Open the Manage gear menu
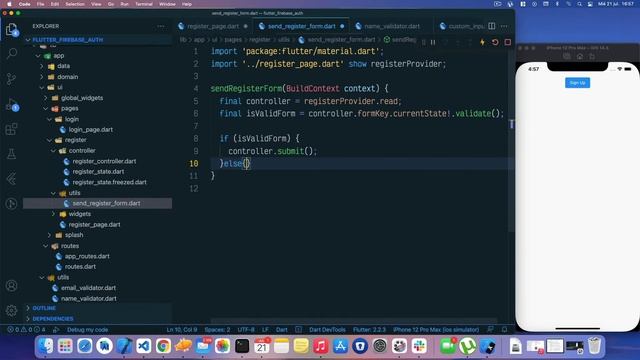 coord(11,311)
